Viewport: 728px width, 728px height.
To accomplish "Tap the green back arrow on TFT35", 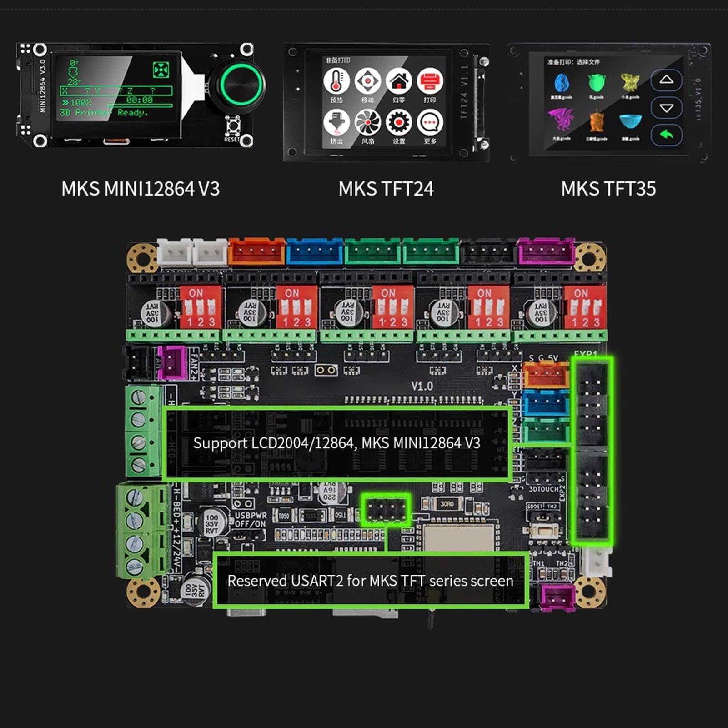I will (666, 136).
